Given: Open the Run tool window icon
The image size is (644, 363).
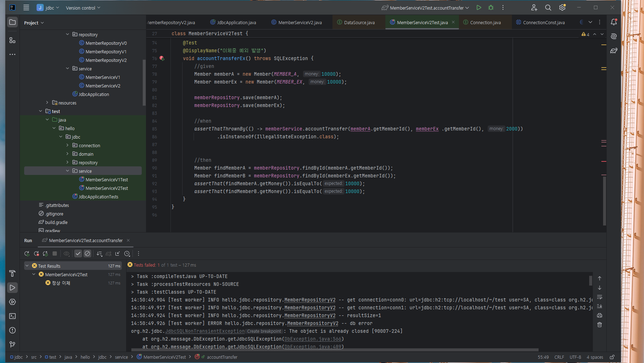Looking at the screenshot, I should [12, 288].
